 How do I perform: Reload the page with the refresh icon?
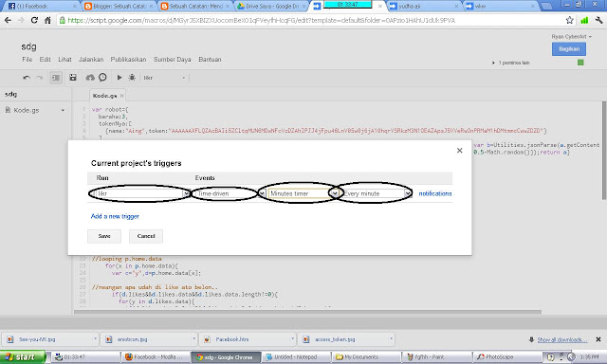coord(34,20)
